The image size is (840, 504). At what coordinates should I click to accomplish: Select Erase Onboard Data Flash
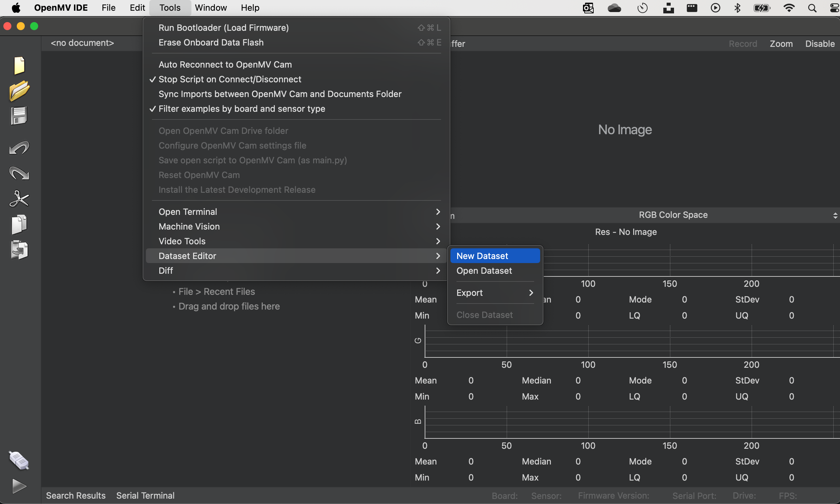296,43
